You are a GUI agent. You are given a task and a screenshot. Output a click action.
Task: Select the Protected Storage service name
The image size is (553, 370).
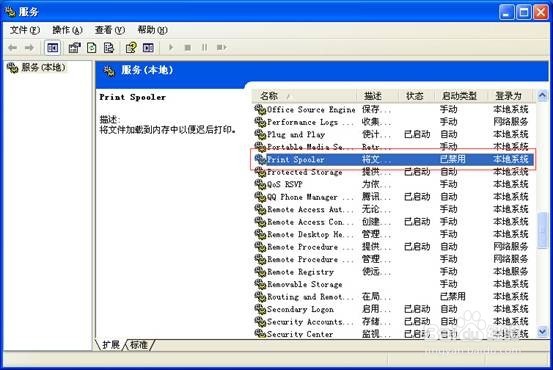[305, 172]
